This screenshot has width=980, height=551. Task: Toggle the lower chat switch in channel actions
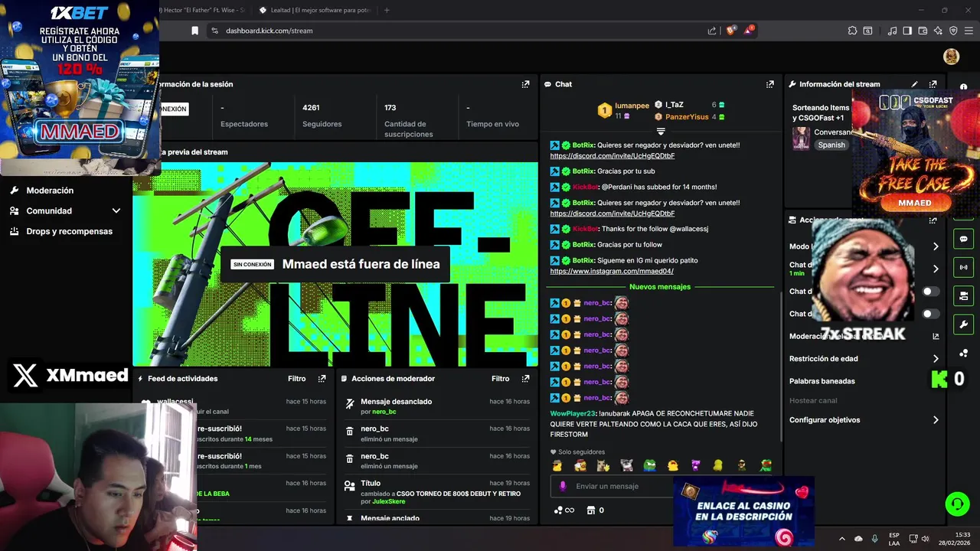tap(930, 314)
